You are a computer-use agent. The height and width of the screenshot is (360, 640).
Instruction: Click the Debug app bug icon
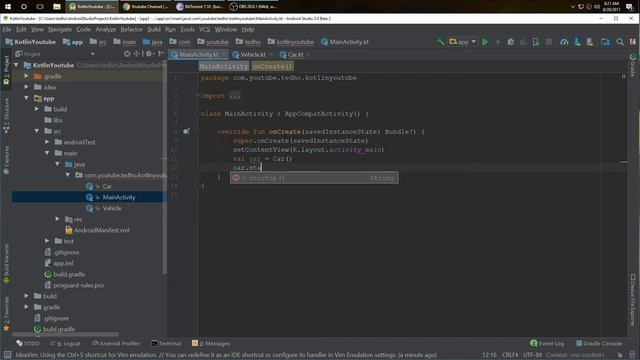click(x=510, y=42)
